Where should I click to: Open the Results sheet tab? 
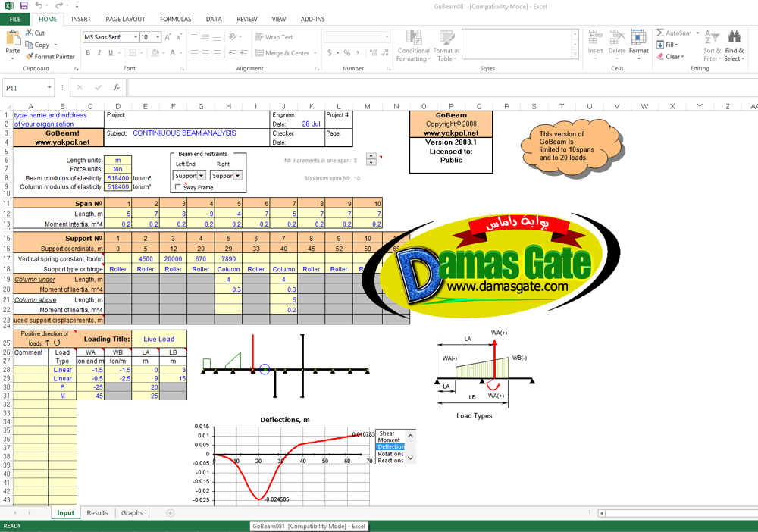tap(97, 512)
